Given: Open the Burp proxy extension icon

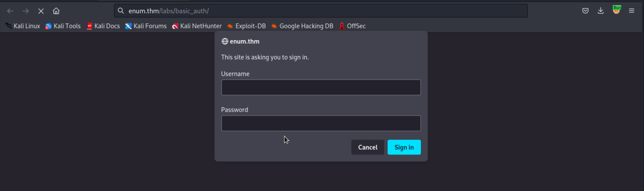Looking at the screenshot, I should (616, 10).
